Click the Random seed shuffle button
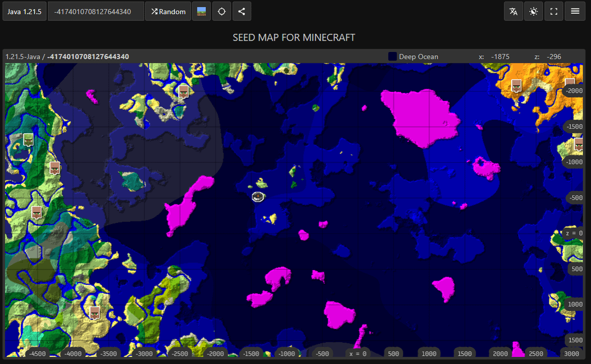 [x=168, y=11]
